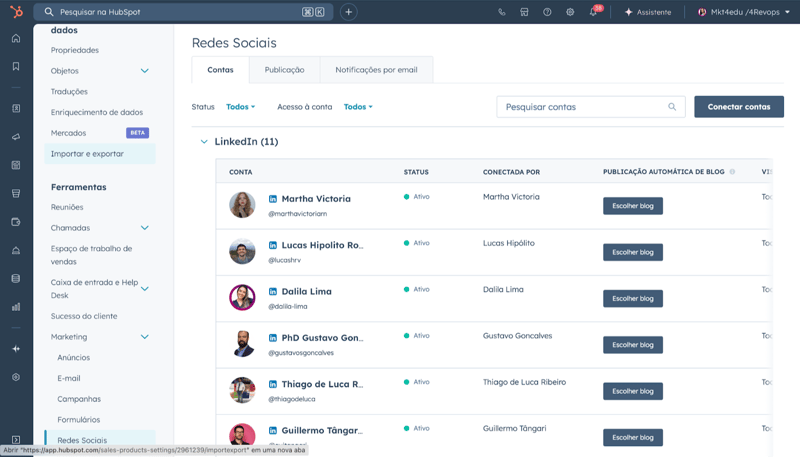Open the home icon in left rail
Viewport: 800px width, 457px height.
[16, 38]
